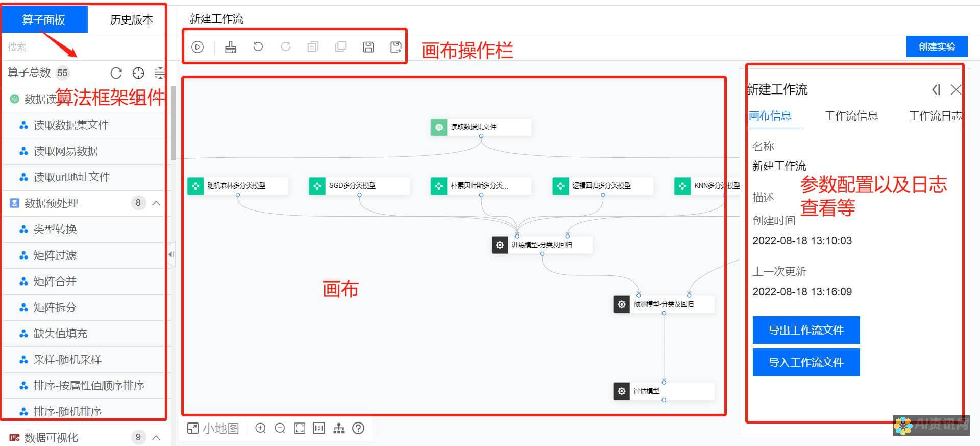Select 矩阵合并 operator
Screen dimensions: 980x446
(x=84, y=281)
